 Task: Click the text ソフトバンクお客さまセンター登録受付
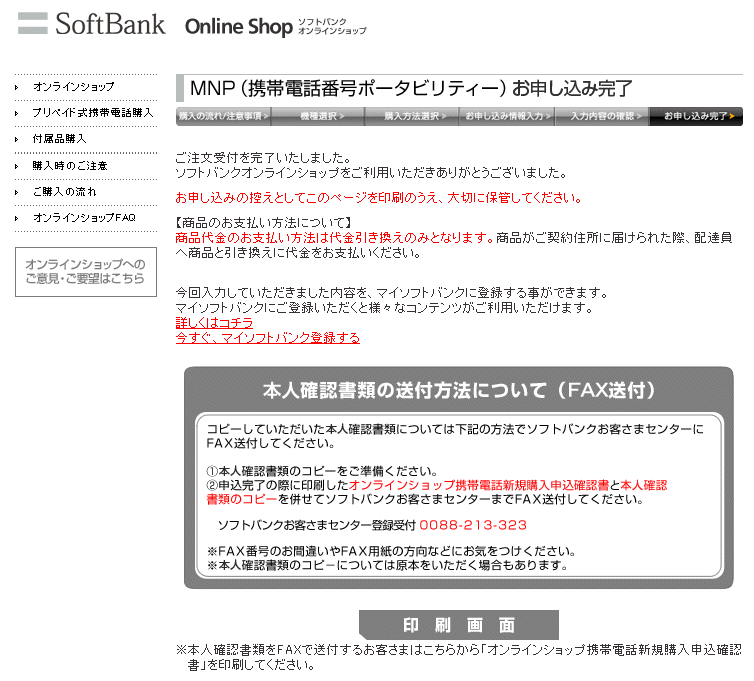[x=317, y=526]
